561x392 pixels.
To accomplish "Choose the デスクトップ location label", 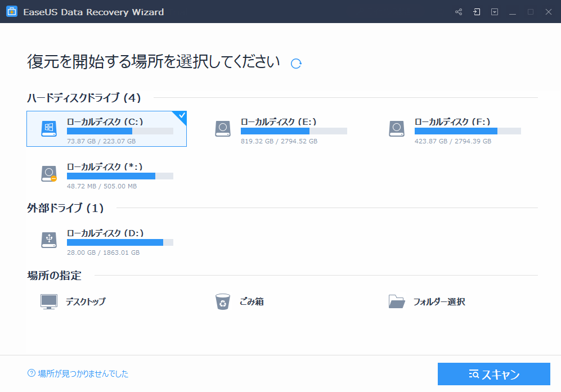I will tap(86, 301).
